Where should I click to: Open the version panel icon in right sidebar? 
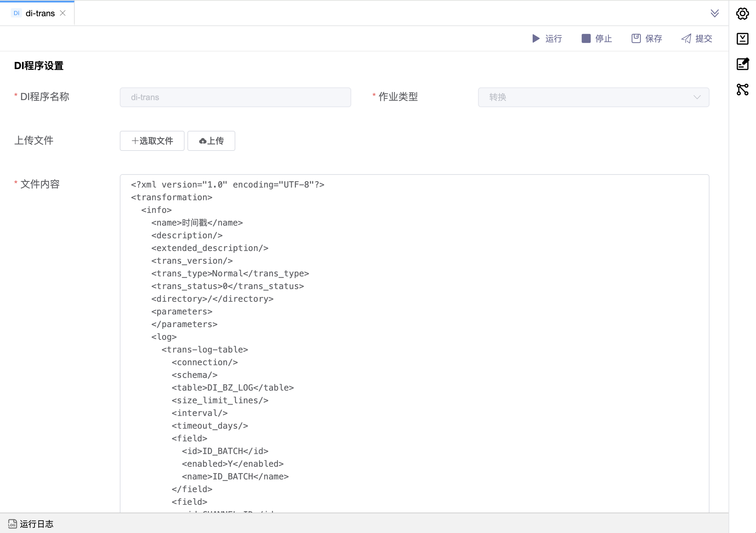tap(742, 39)
